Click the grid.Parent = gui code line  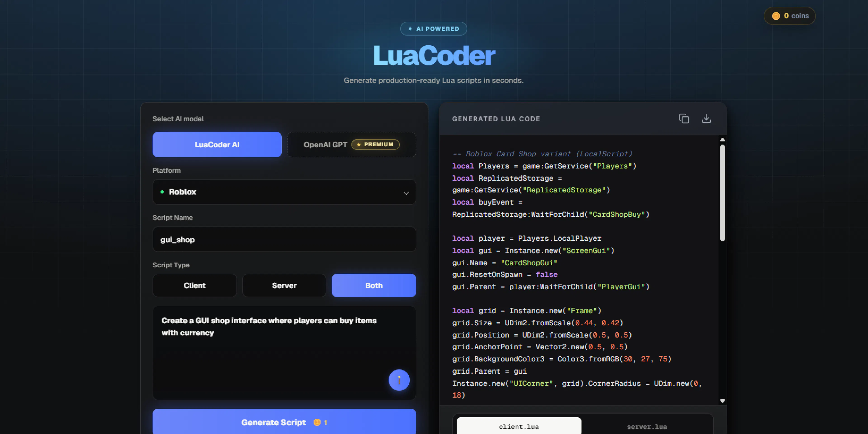(x=489, y=371)
